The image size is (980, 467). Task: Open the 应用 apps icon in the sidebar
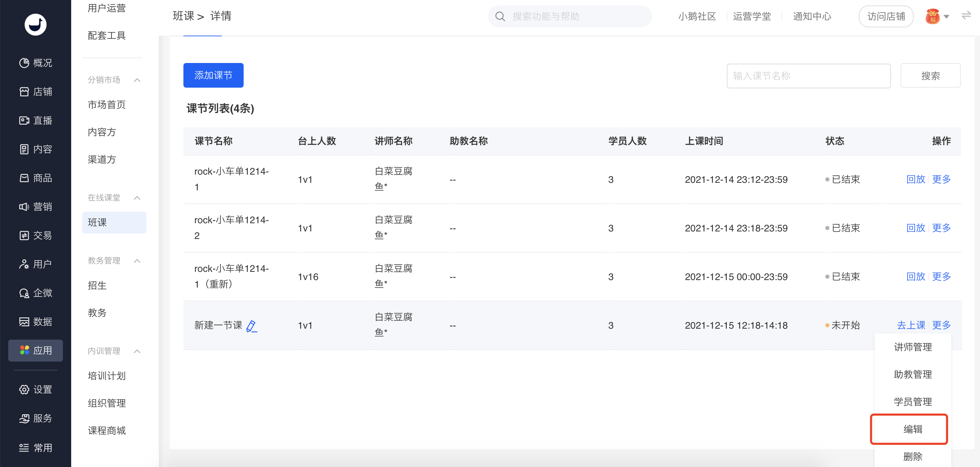pyautogui.click(x=24, y=350)
